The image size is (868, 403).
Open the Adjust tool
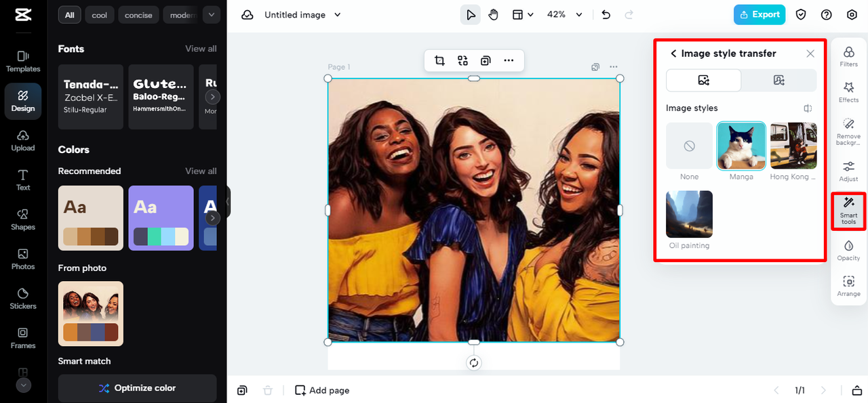pyautogui.click(x=848, y=171)
